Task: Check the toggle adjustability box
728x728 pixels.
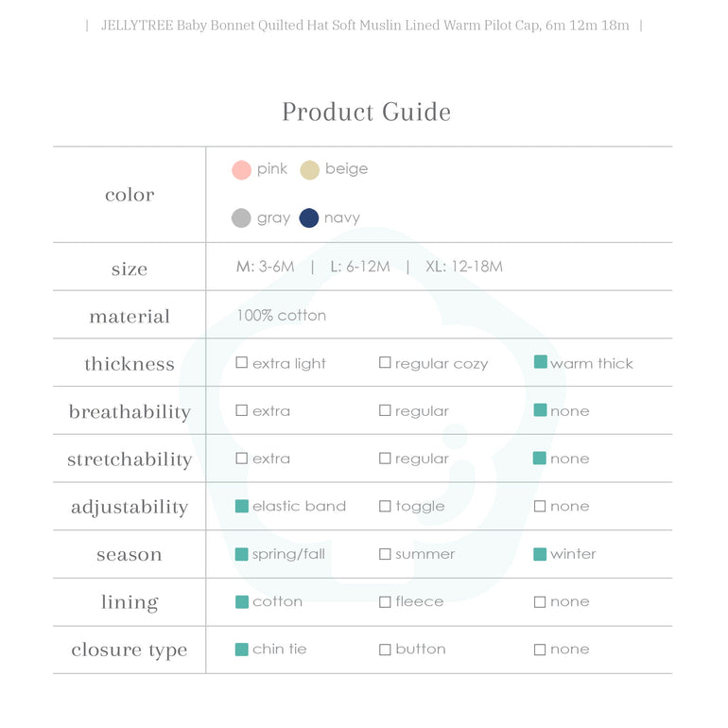Action: tap(385, 507)
